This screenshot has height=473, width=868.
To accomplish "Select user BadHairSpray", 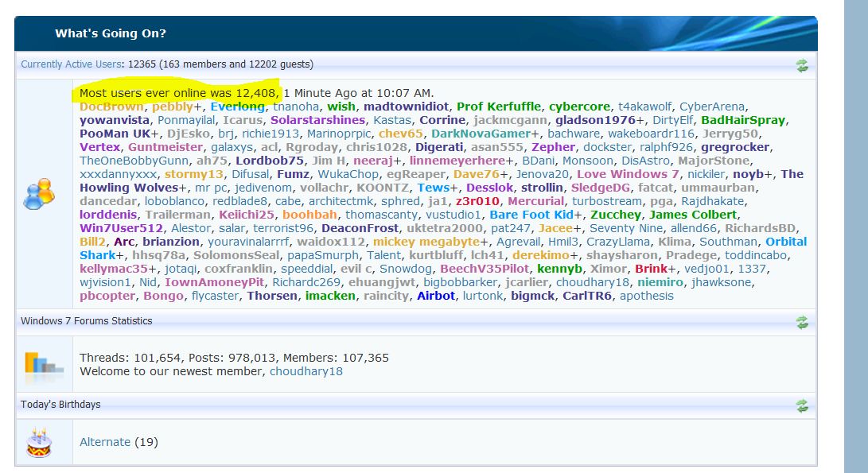I will (743, 120).
